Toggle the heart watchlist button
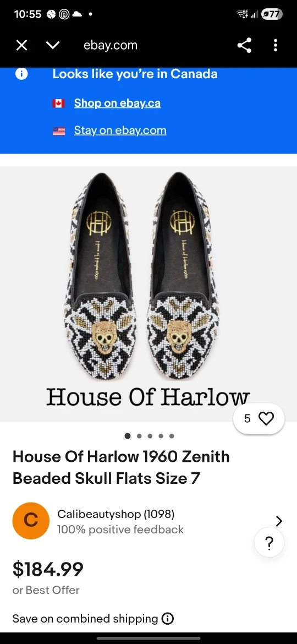This screenshot has width=297, height=644. pyautogui.click(x=258, y=418)
